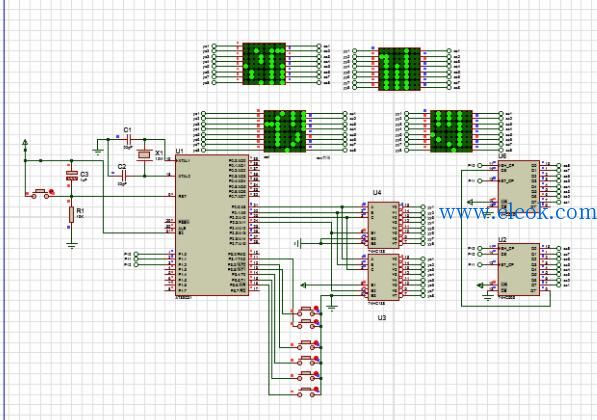Click the lower-left green LED dot matrix

[285, 131]
